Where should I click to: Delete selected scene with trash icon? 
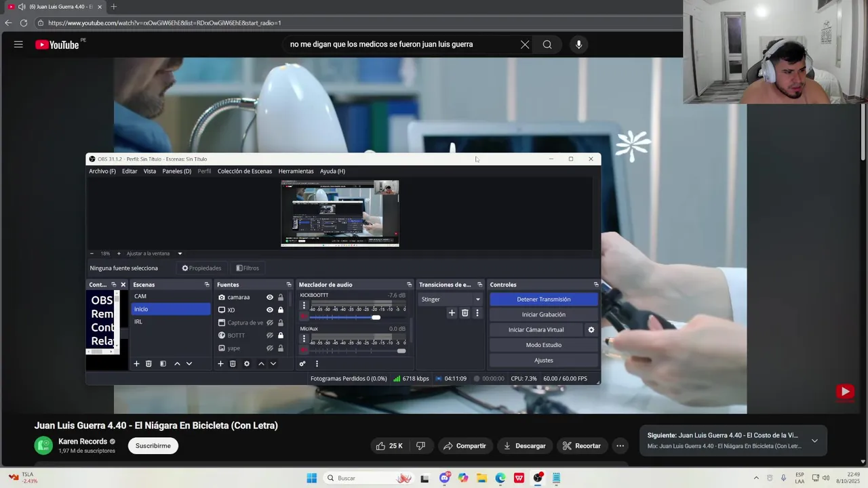tap(149, 364)
